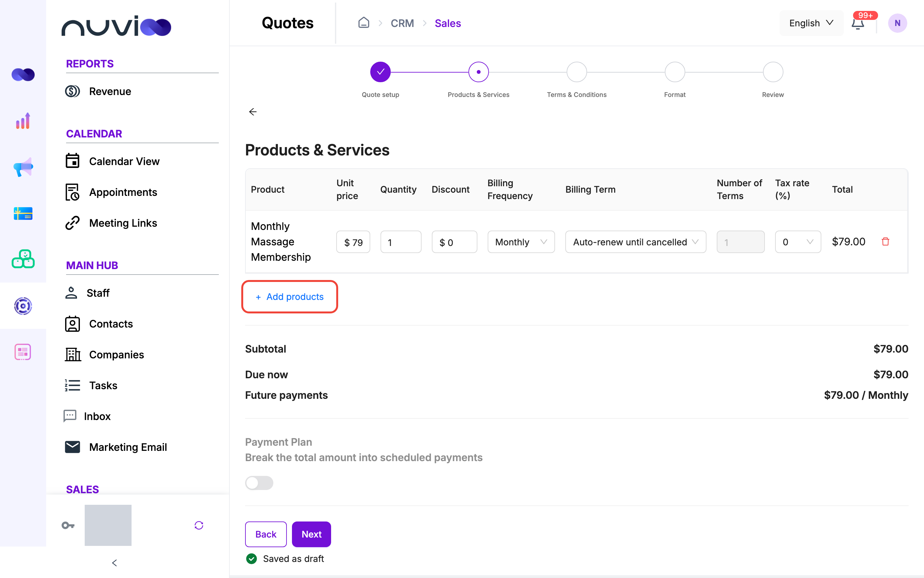Open Auto-renew until cancelled dropdown

(x=635, y=241)
